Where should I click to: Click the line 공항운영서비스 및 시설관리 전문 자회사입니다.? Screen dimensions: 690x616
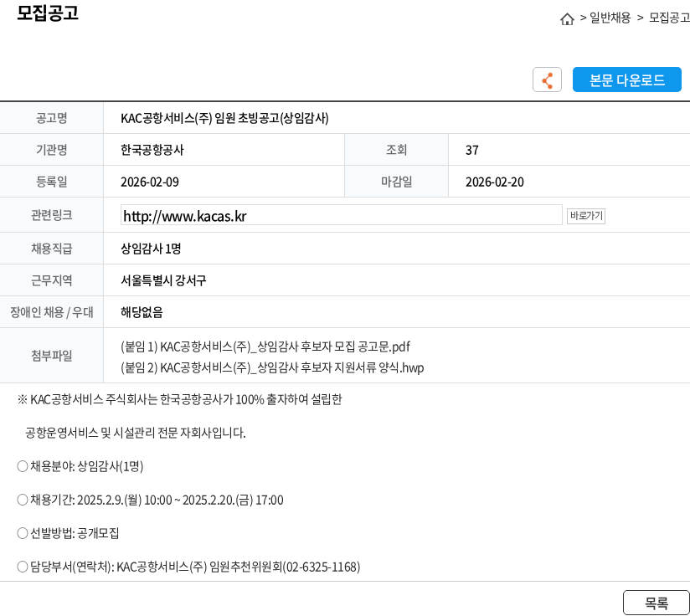point(135,433)
